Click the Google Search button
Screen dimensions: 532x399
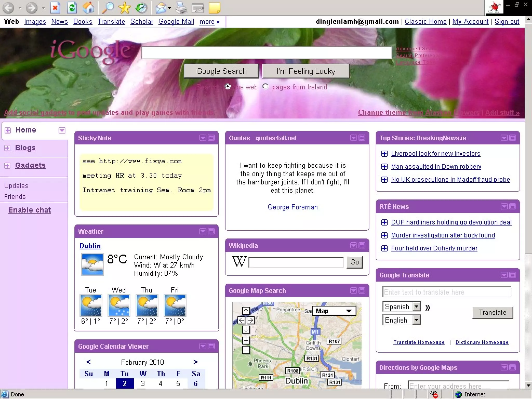(221, 71)
